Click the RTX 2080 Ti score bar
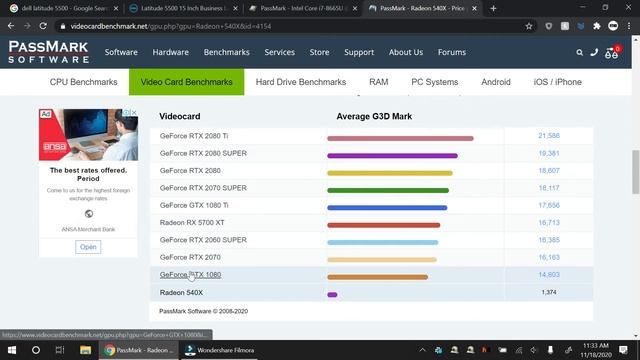The height and width of the screenshot is (360, 640). point(400,138)
